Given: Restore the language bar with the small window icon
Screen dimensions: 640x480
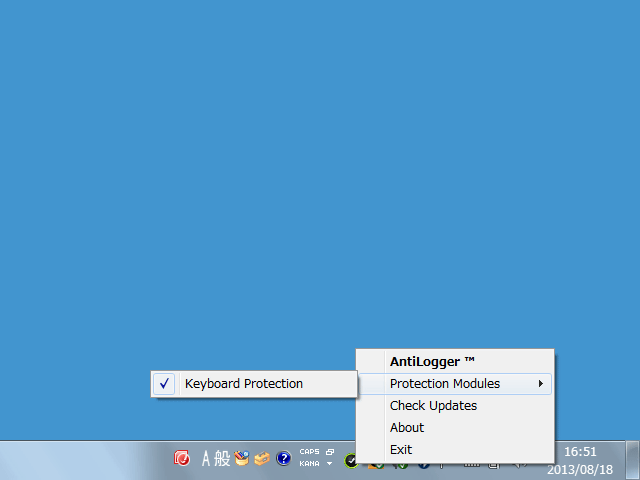Looking at the screenshot, I should (x=330, y=452).
